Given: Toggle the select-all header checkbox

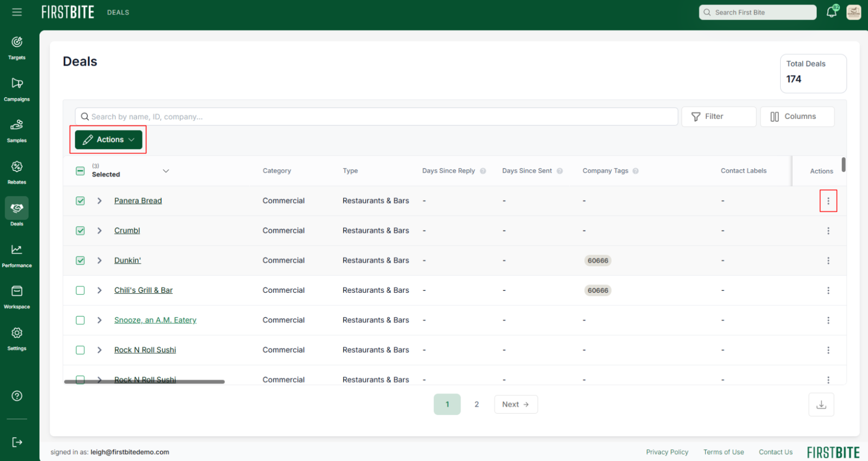Looking at the screenshot, I should (x=80, y=171).
